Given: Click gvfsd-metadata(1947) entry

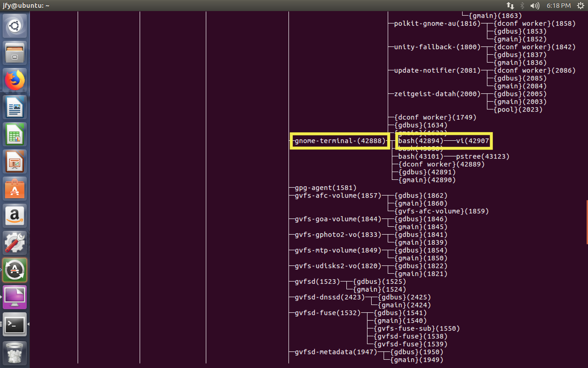Looking at the screenshot, I should (336, 352).
